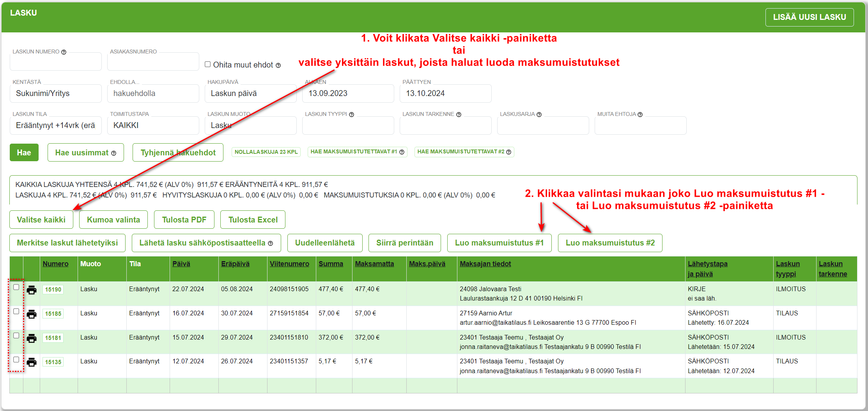The image size is (868, 411).
Task: Click Merkitse laskut lähetetyiksi button
Action: 67,243
